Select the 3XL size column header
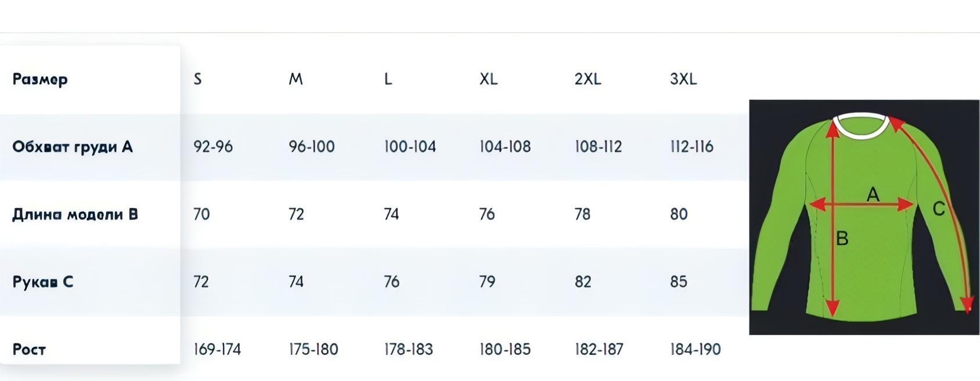980x381 pixels. tap(683, 79)
